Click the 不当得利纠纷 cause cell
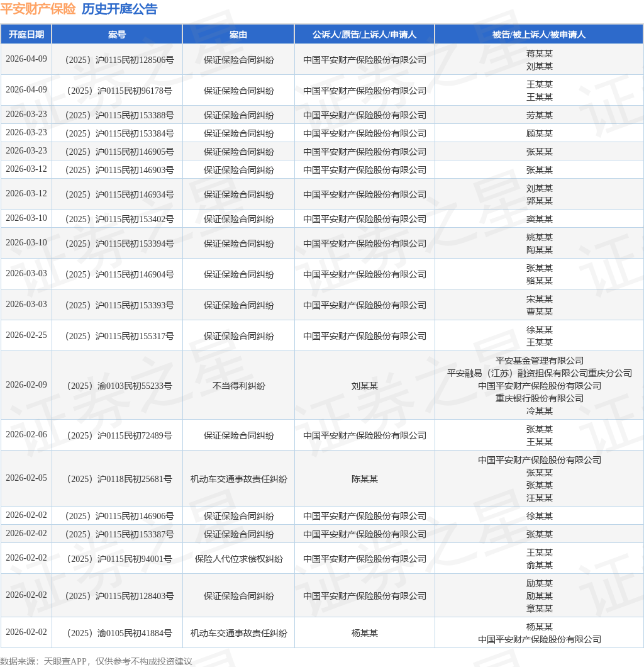 click(x=238, y=386)
